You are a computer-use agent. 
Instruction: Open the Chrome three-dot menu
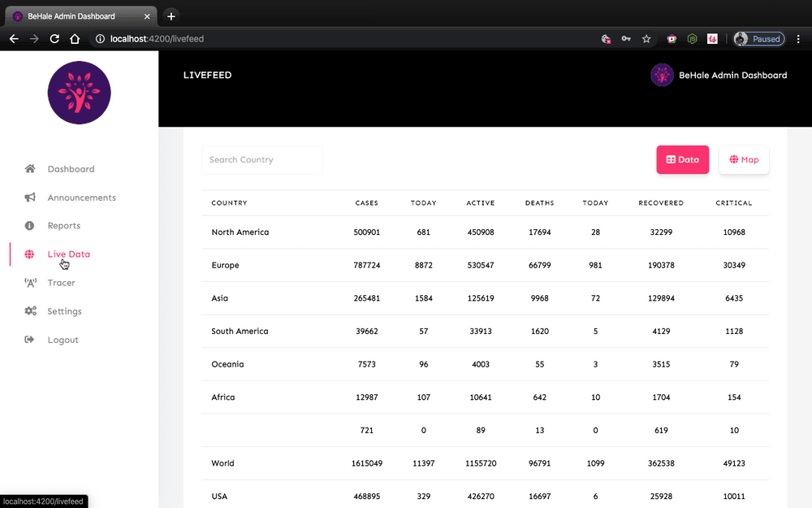point(798,38)
